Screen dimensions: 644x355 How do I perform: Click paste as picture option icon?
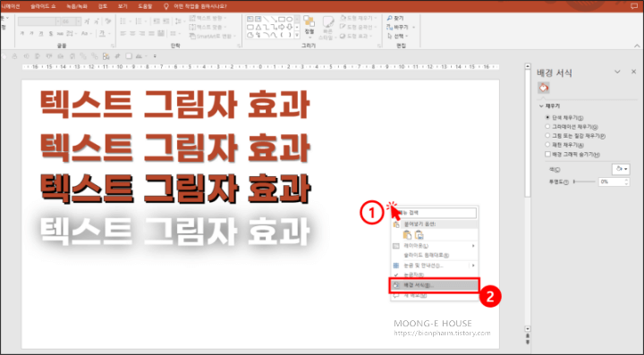[x=419, y=235]
